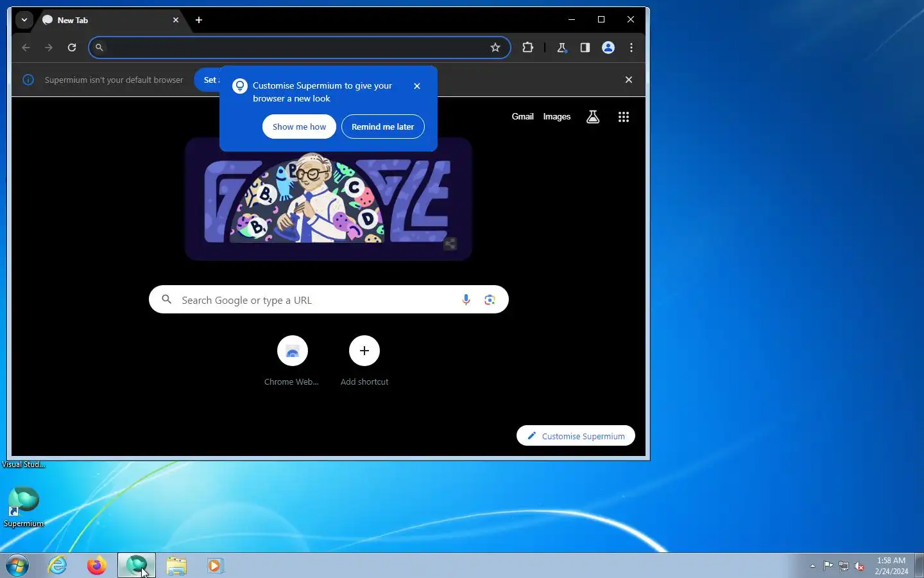Click the Visual Stud... desktop label
924x578 pixels.
click(24, 464)
